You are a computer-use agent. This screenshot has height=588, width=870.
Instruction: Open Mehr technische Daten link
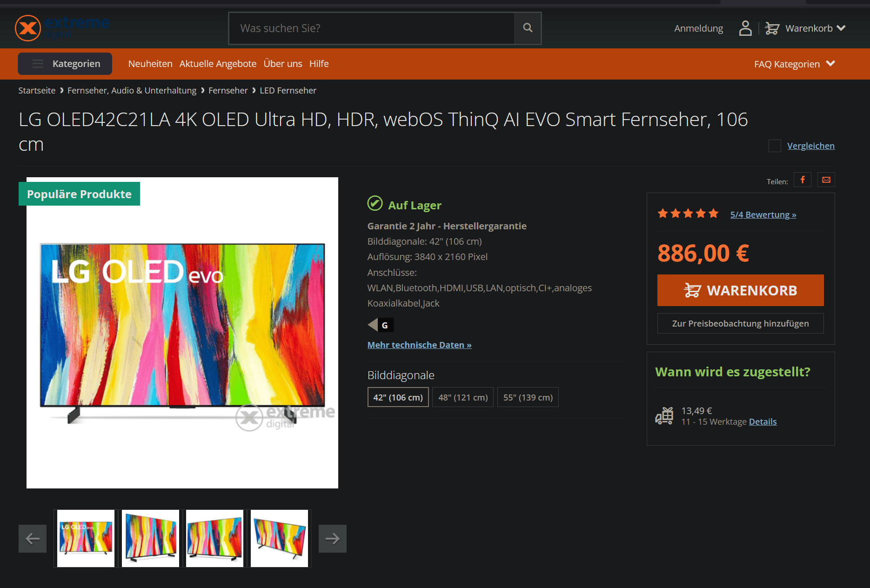[420, 345]
